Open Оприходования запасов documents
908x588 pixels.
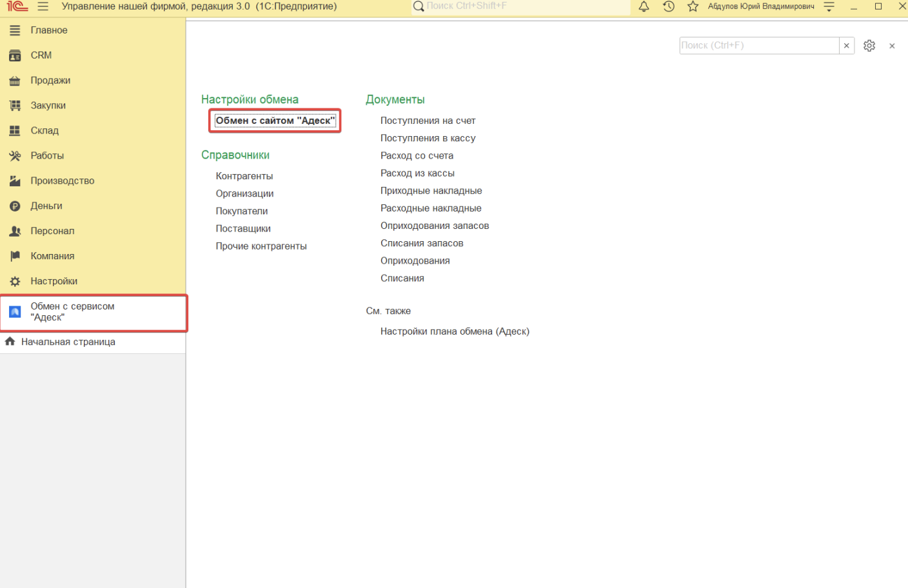pyautogui.click(x=435, y=226)
